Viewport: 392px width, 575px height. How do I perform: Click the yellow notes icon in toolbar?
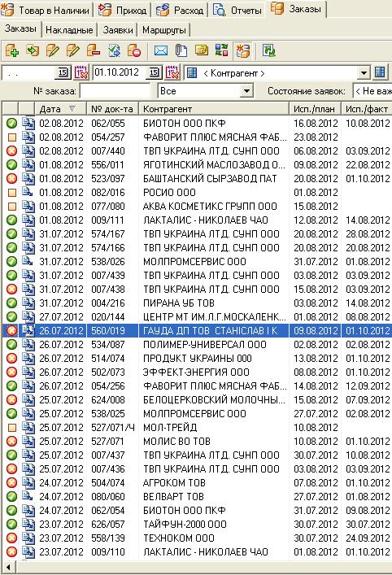202,50
